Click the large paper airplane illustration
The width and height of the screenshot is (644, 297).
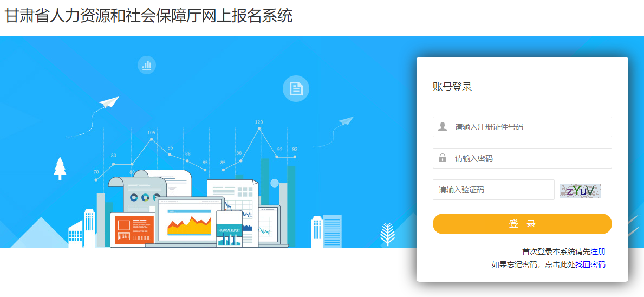109,101
